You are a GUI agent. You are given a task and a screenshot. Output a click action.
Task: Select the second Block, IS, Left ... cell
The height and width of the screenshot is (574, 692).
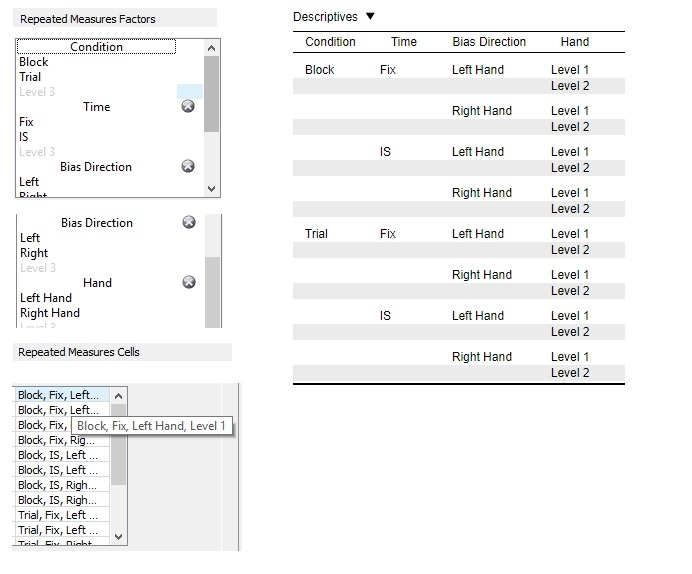[x=63, y=470]
